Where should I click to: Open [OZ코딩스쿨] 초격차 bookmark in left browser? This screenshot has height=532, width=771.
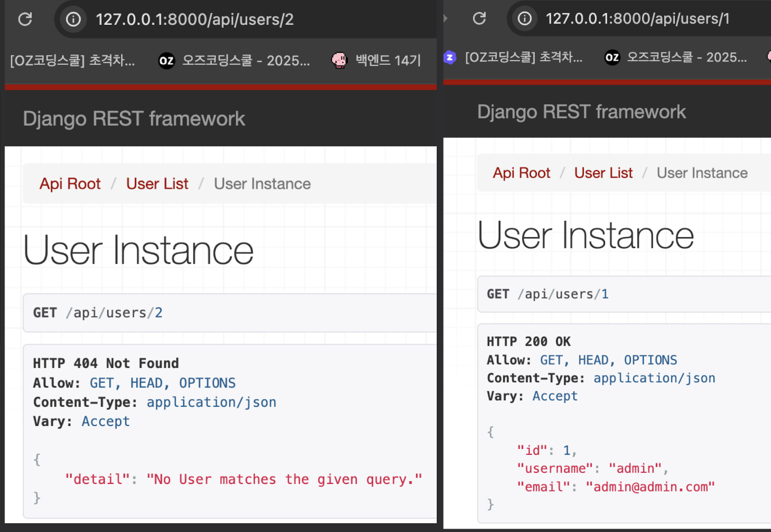pyautogui.click(x=72, y=60)
